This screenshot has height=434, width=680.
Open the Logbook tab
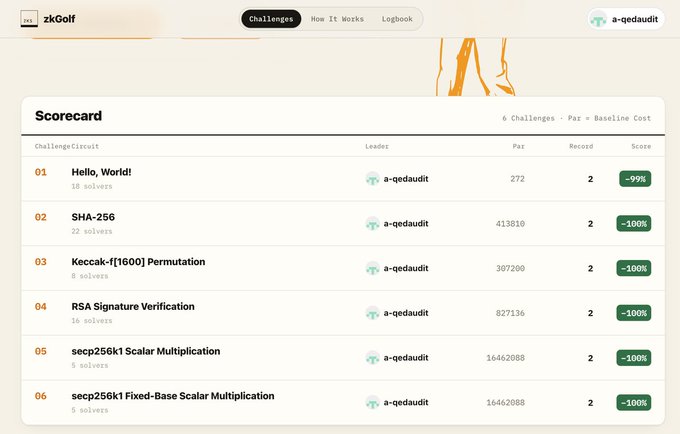pos(397,19)
